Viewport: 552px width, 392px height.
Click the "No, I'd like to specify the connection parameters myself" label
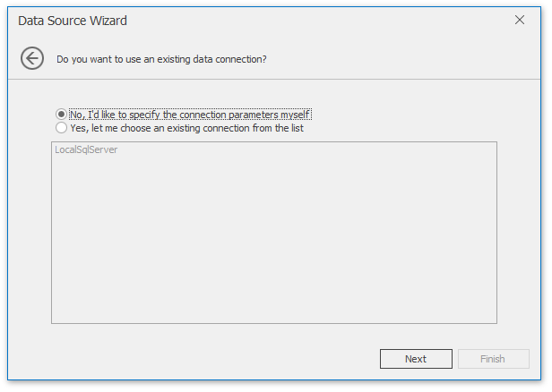pos(190,115)
